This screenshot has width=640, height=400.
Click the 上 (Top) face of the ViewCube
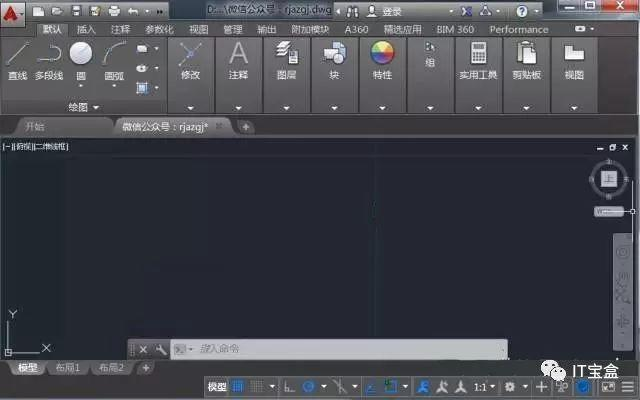(x=609, y=179)
